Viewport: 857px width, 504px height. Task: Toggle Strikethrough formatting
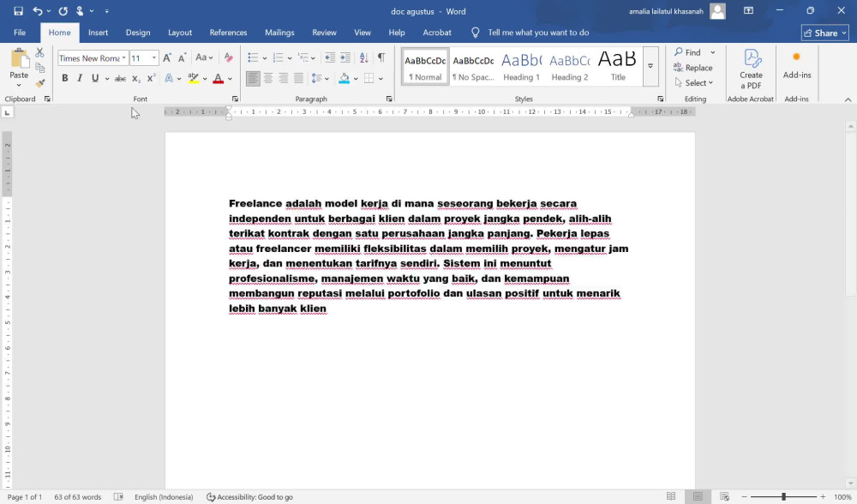point(120,78)
